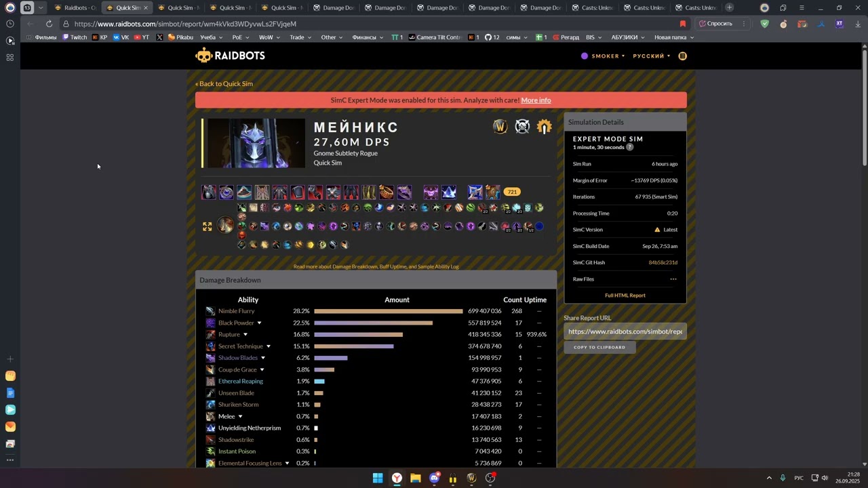Open the SimC Git Hash 84b58c231d link

pos(663,263)
